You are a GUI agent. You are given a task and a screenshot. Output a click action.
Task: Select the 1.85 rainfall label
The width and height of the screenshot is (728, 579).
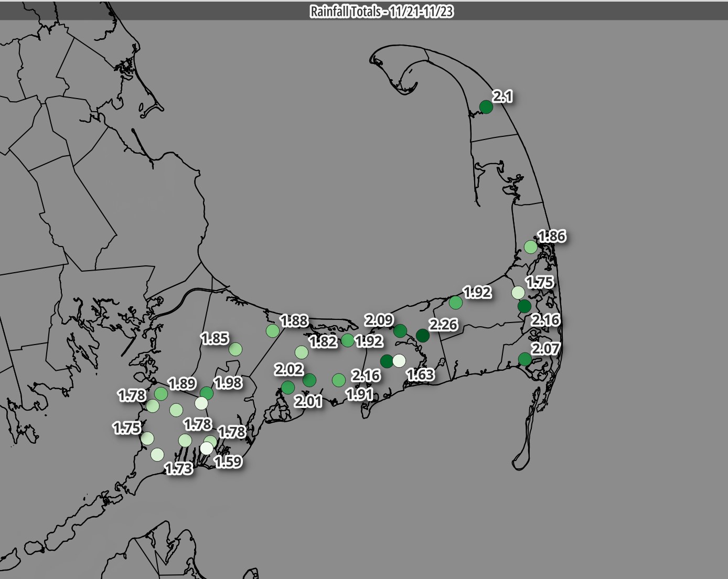coord(215,338)
